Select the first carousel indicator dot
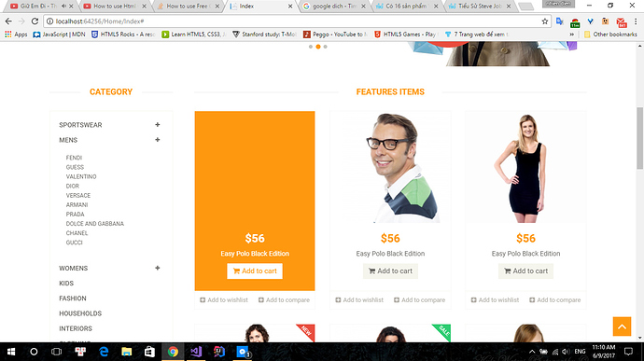 click(x=311, y=47)
